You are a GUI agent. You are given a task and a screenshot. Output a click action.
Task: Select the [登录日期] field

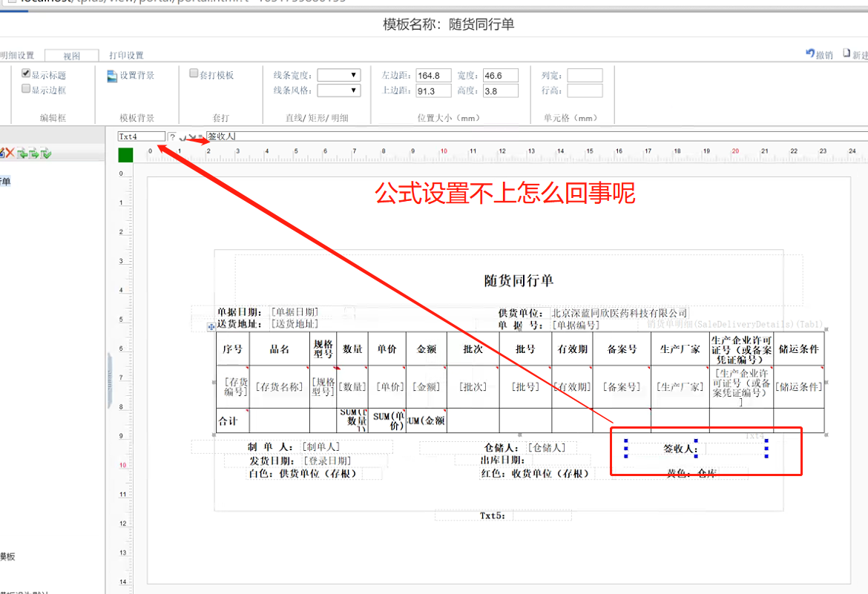click(327, 461)
